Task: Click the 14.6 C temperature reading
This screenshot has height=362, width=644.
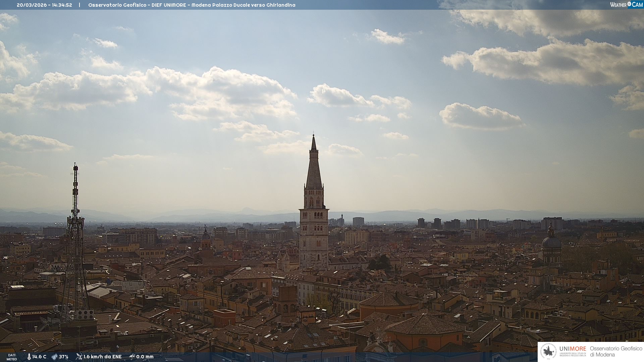Action: [x=39, y=357]
